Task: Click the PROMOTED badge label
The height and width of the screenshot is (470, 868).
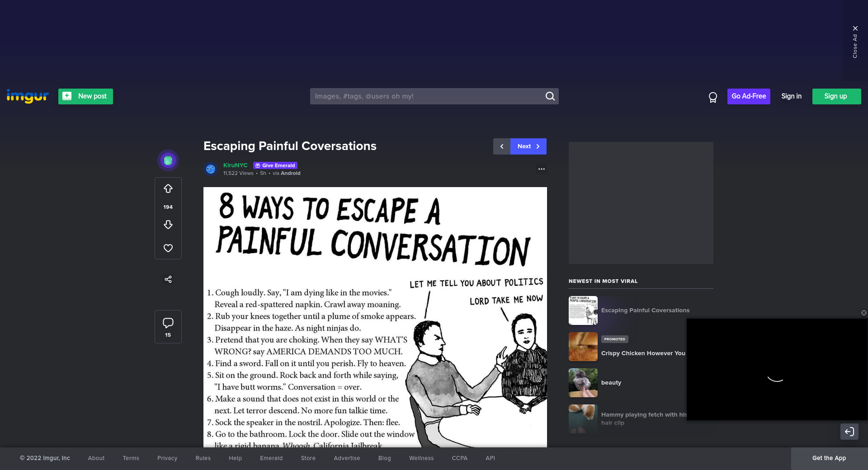Action: pyautogui.click(x=615, y=339)
